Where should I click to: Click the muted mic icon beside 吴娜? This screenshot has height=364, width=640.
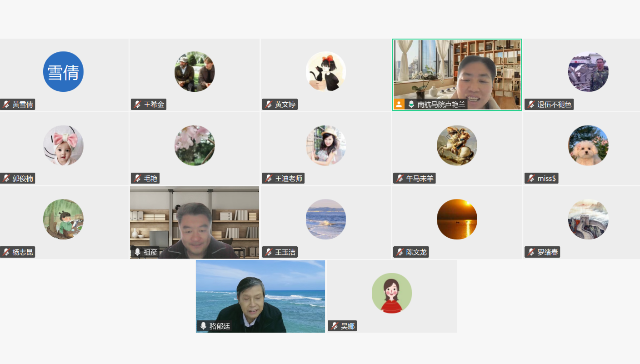click(334, 325)
